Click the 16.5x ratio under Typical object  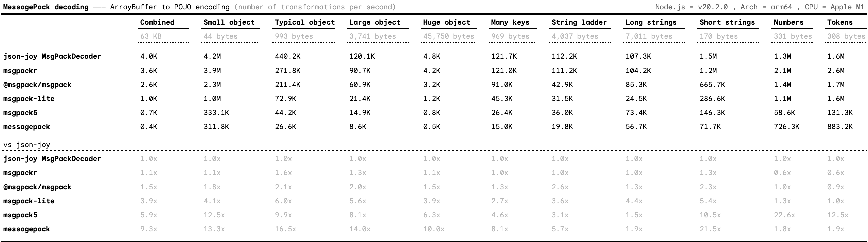[x=285, y=229]
